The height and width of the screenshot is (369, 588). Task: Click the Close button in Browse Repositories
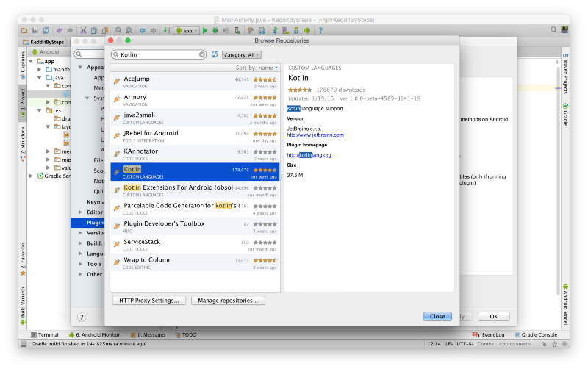click(x=437, y=317)
